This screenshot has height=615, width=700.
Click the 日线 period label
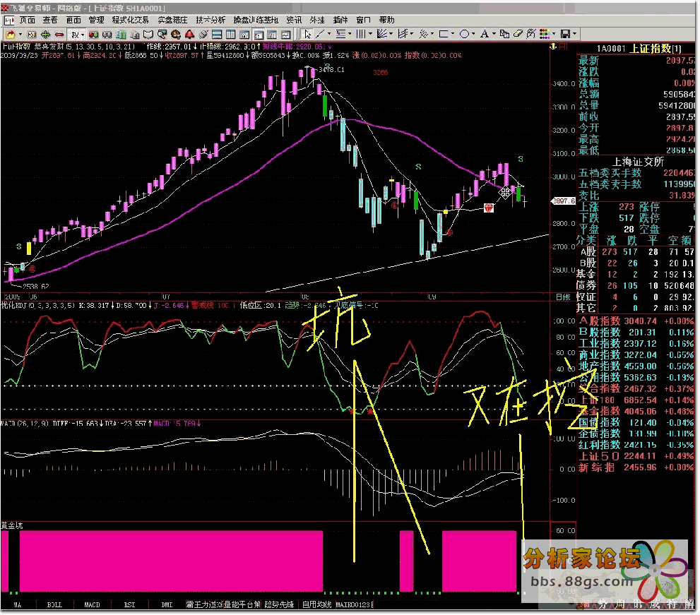tap(562, 297)
